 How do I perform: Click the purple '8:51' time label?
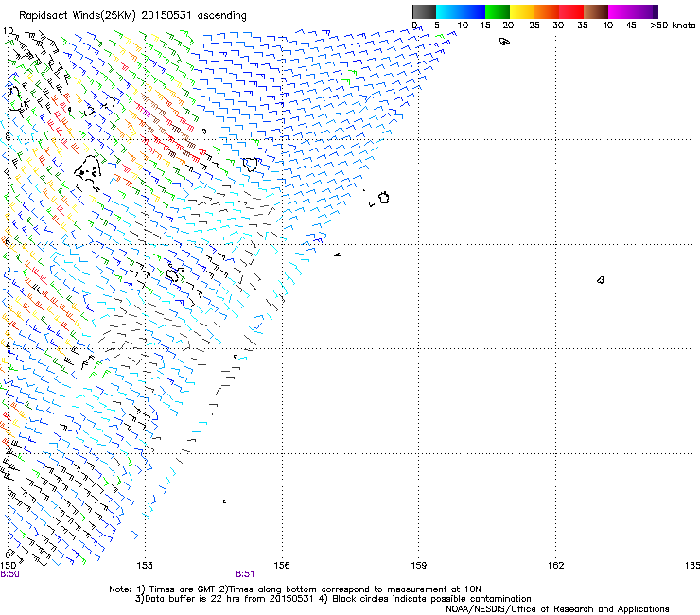pyautogui.click(x=245, y=574)
